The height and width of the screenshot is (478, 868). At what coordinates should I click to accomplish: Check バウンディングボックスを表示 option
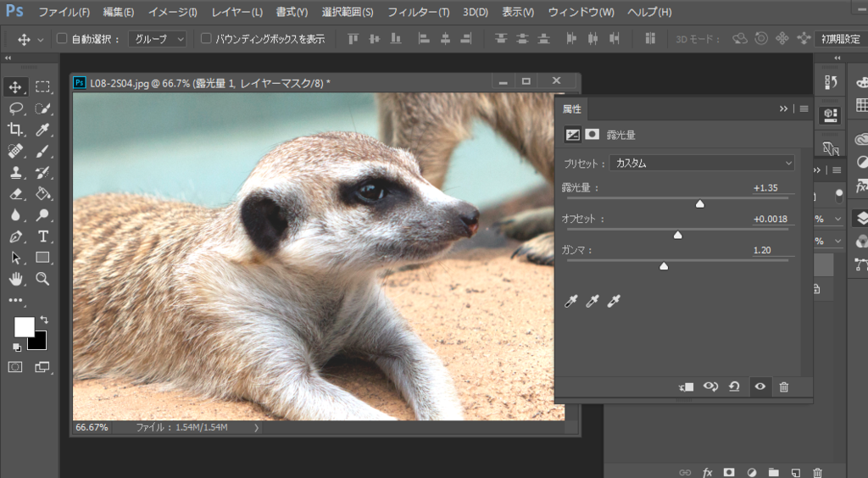click(x=206, y=39)
